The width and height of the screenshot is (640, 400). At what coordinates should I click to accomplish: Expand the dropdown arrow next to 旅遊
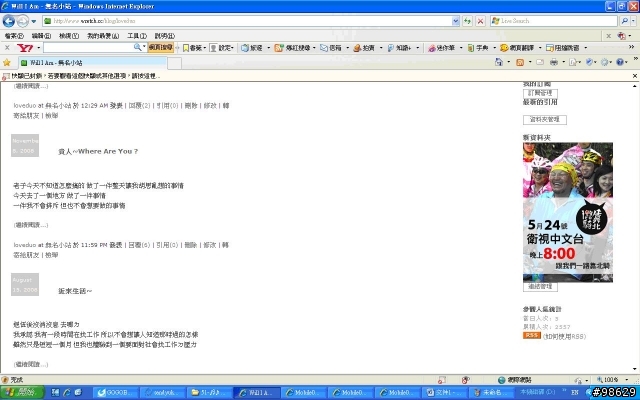click(x=268, y=48)
